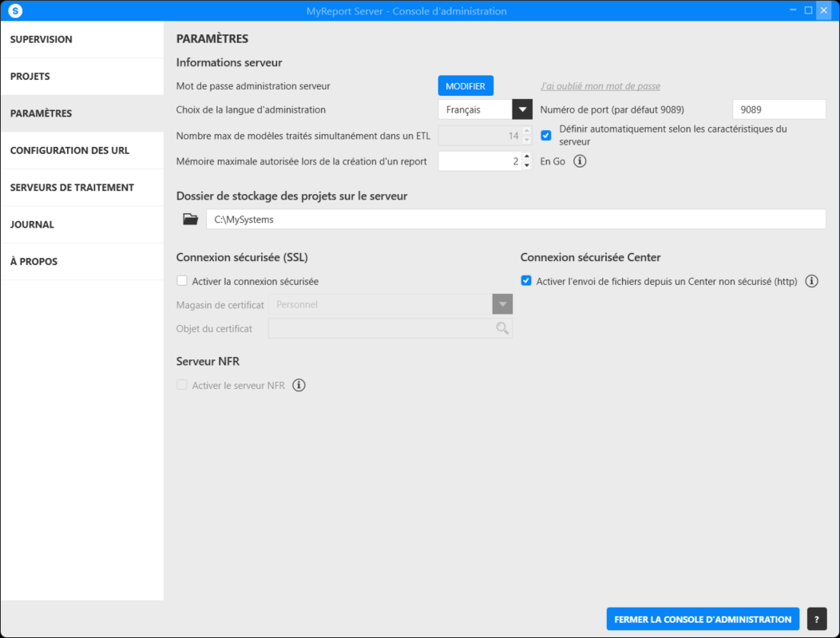Click info icon beside Center non sécurisé option
840x638 pixels.
[811, 281]
